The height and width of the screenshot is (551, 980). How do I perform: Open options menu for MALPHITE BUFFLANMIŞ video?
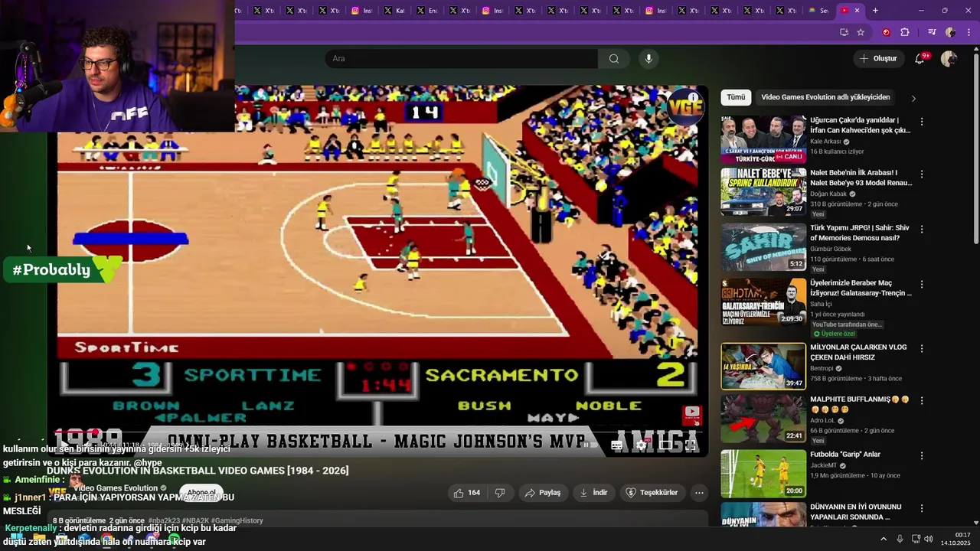click(x=922, y=400)
